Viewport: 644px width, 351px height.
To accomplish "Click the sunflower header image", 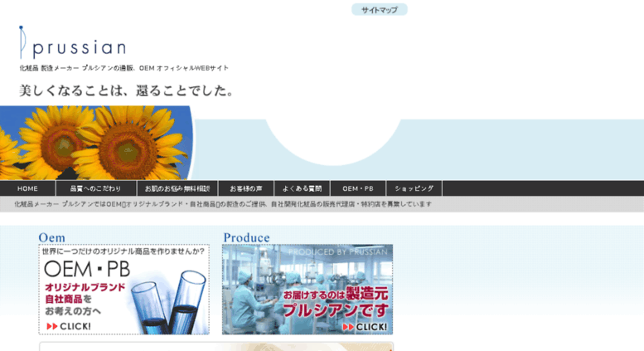I will pos(97,143).
